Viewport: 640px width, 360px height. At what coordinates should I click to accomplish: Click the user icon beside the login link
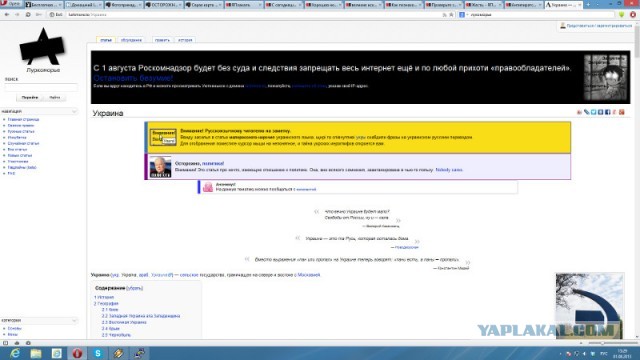click(563, 26)
